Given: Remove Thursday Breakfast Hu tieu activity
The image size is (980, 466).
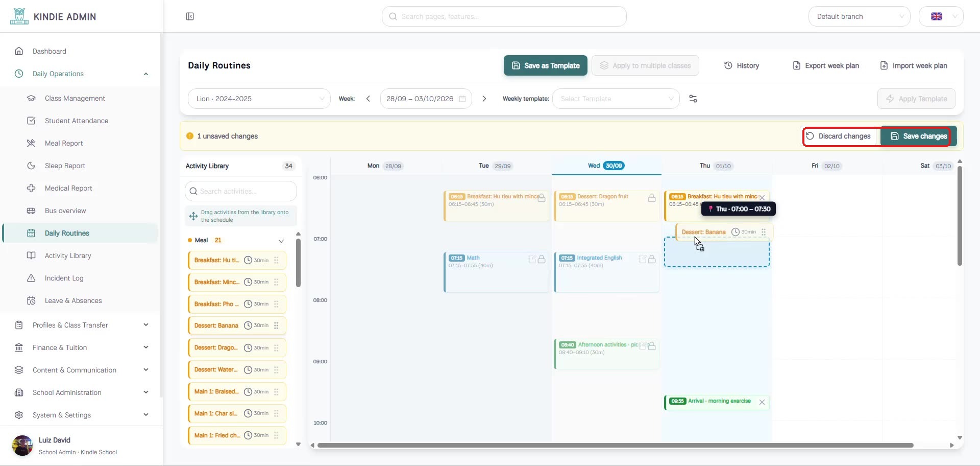Looking at the screenshot, I should coord(762,198).
